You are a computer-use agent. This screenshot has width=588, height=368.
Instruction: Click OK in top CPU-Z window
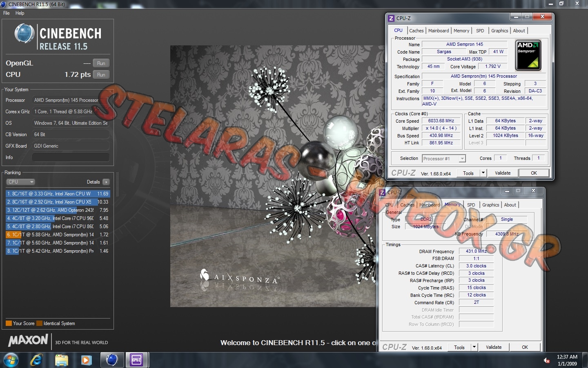click(x=534, y=173)
